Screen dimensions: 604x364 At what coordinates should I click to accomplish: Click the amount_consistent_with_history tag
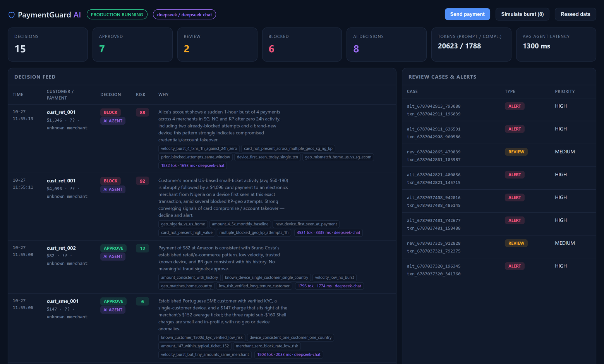(x=189, y=278)
